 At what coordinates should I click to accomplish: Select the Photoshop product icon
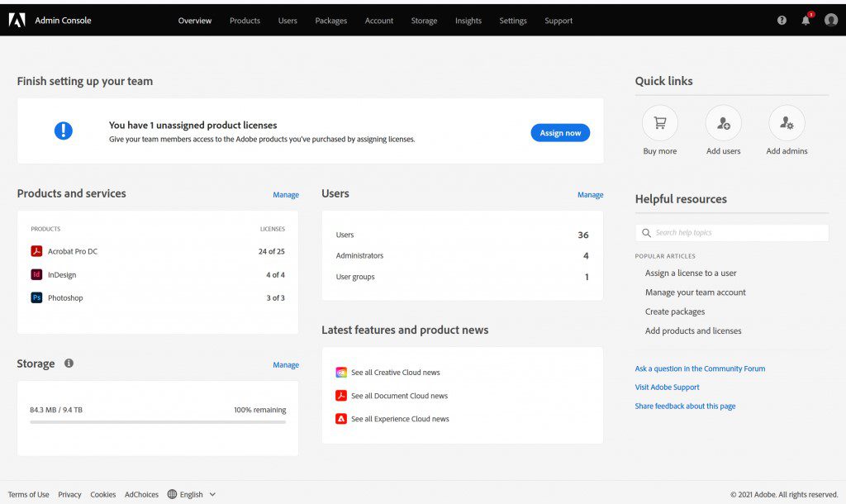pyautogui.click(x=36, y=297)
